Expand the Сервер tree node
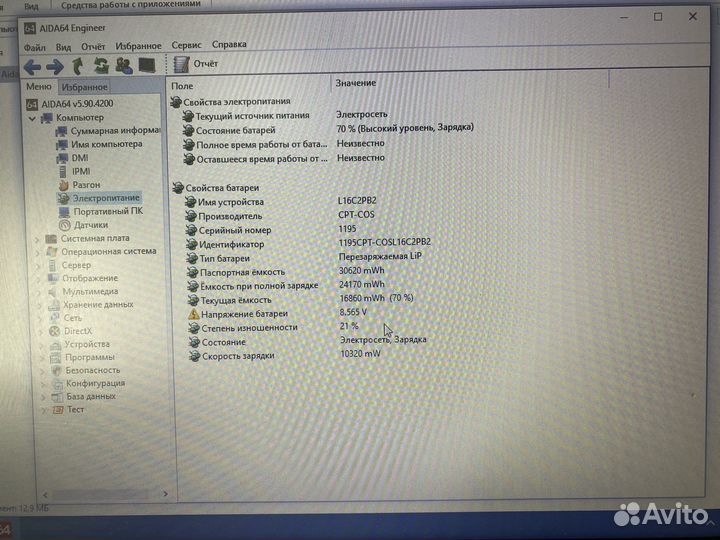Screen dimensions: 720x540 click(39, 266)
